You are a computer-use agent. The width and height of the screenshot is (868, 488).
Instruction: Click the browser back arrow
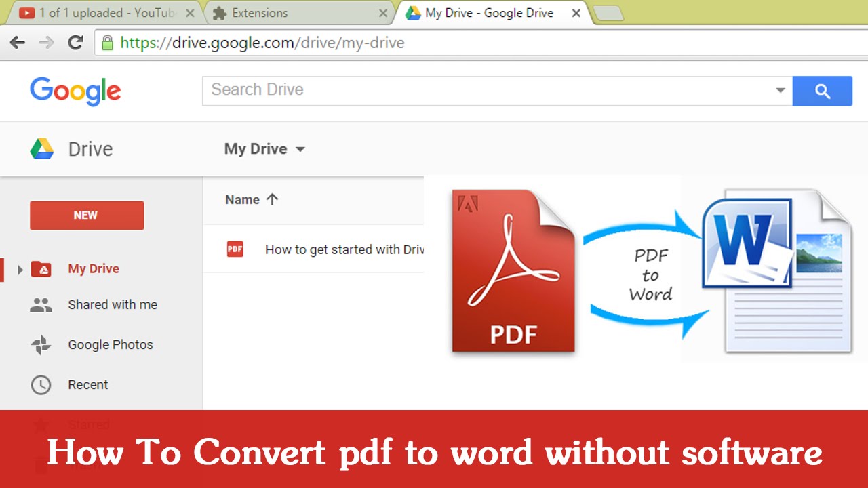pos(18,43)
